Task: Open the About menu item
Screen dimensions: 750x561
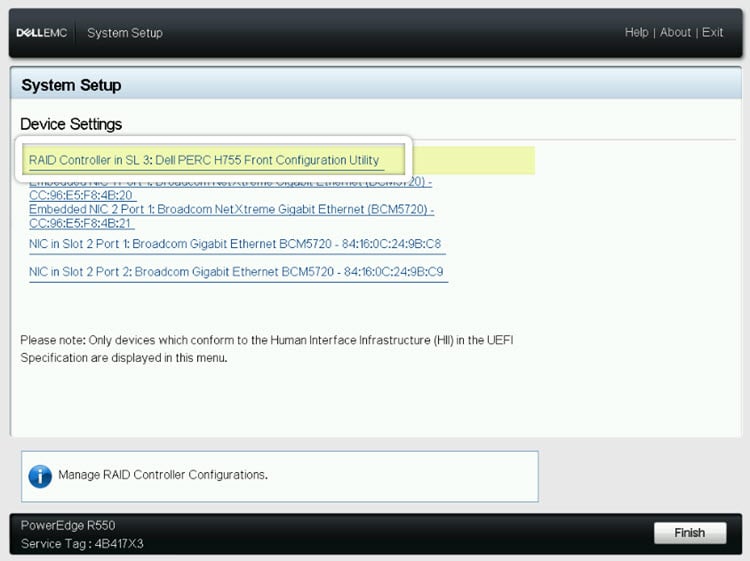Action: [x=675, y=32]
